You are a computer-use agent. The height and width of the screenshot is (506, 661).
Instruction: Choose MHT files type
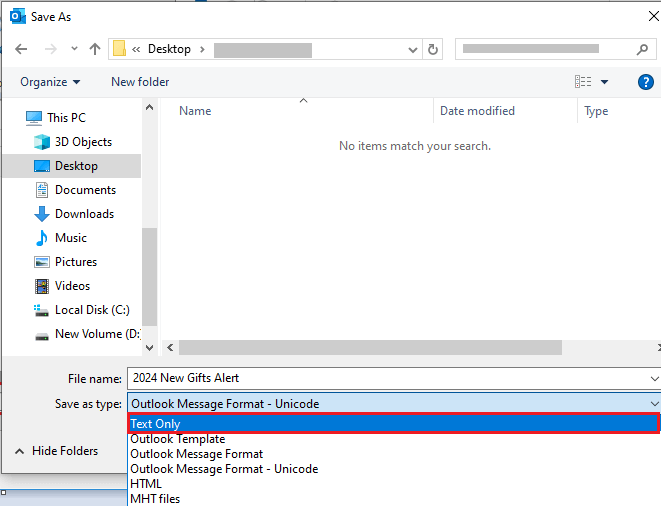(155, 499)
